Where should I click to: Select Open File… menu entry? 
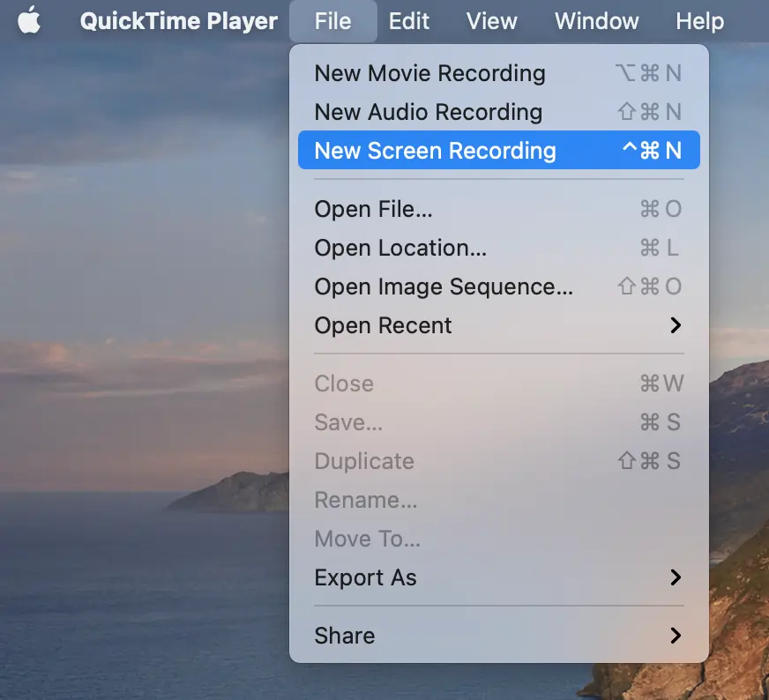tap(499, 209)
